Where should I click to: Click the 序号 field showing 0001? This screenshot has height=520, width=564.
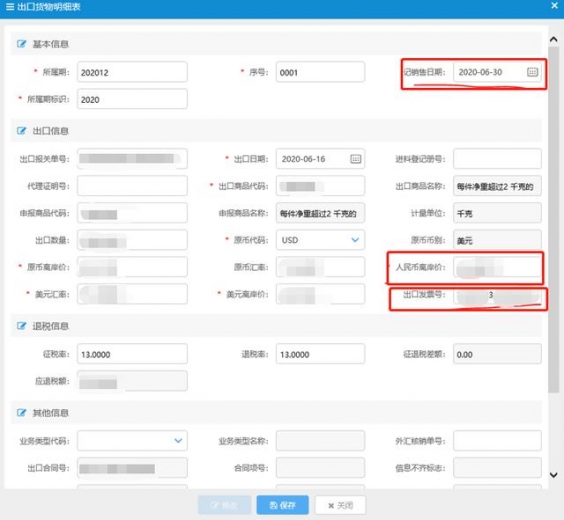click(x=320, y=72)
